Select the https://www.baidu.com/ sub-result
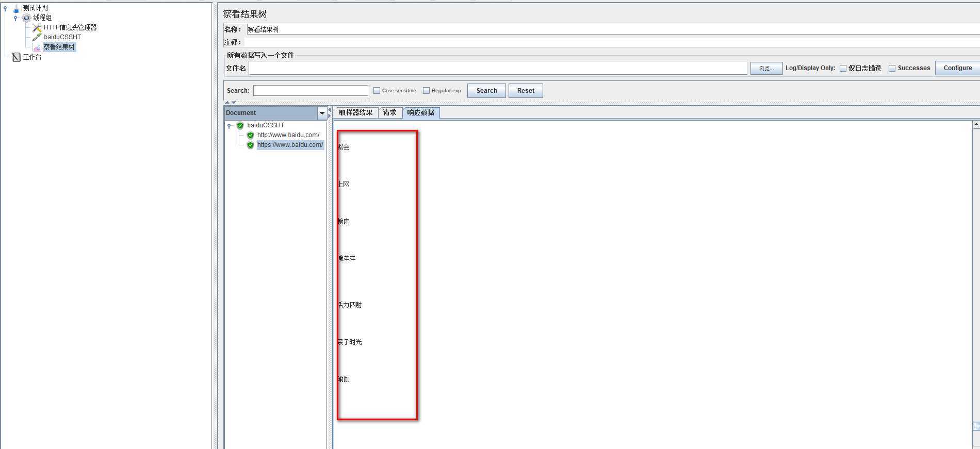This screenshot has height=449, width=980. pyautogui.click(x=290, y=145)
